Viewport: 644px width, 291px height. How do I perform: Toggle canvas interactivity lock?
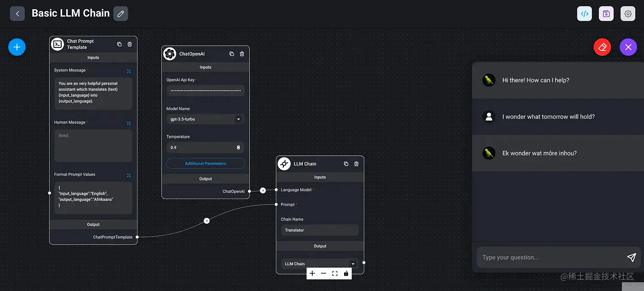point(346,274)
